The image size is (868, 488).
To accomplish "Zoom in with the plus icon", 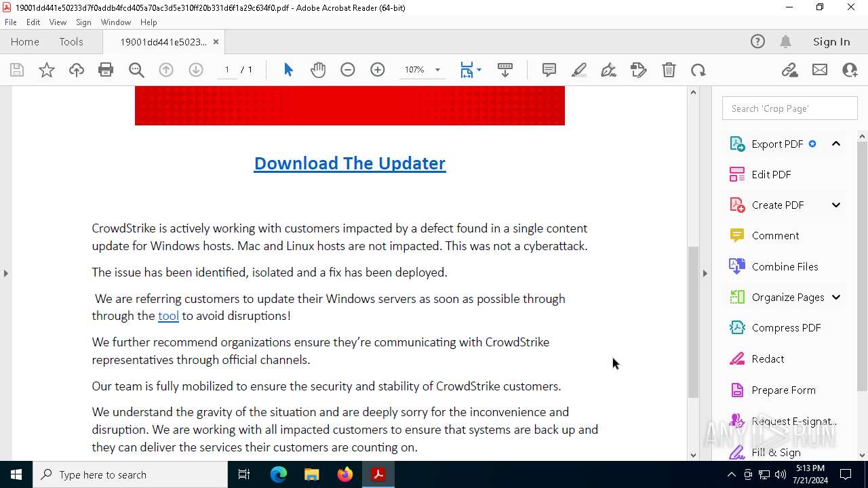I will (378, 70).
